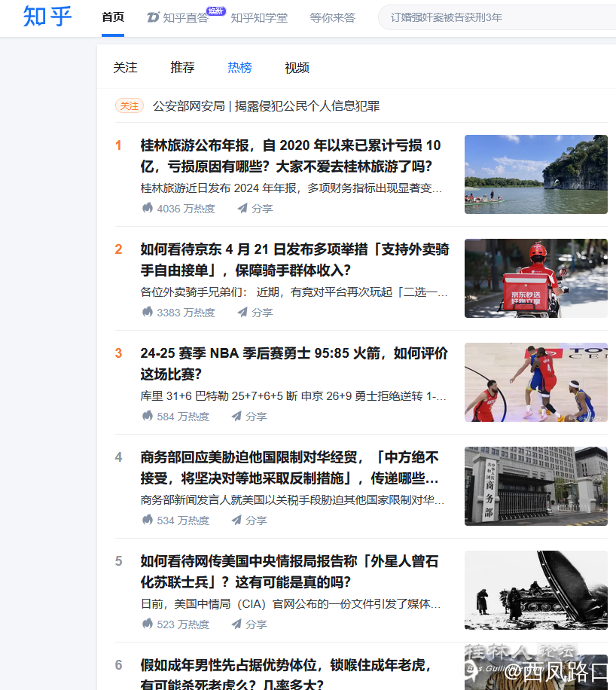The image size is (616, 690).
Task: Switch to the 关注 feed tab
Action: (126, 67)
